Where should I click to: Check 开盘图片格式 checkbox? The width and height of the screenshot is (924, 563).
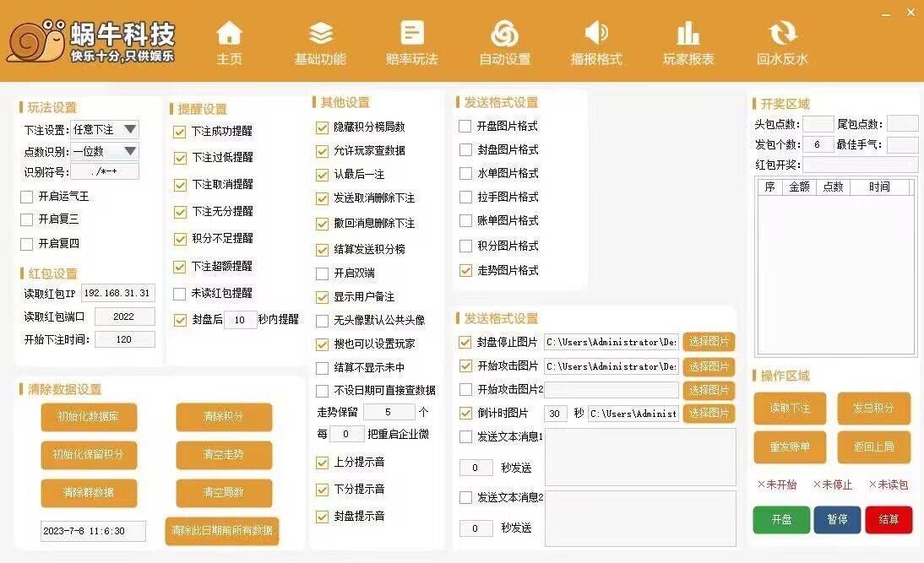coord(465,126)
